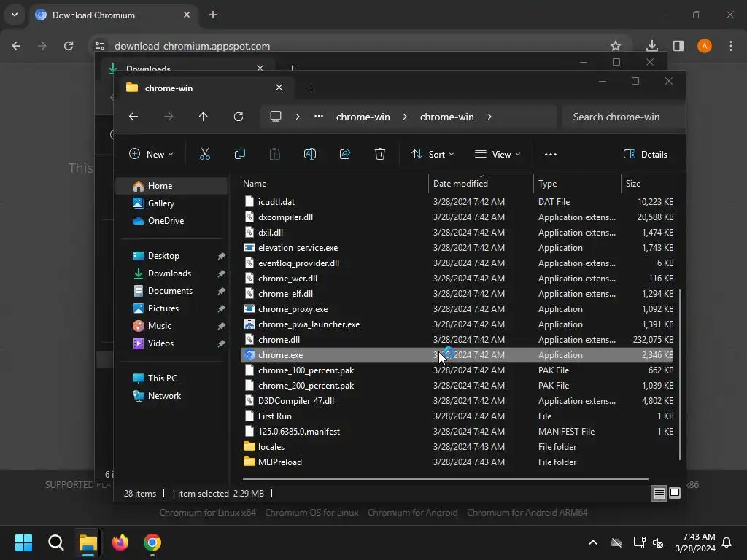The width and height of the screenshot is (747, 560).
Task: Refresh the chrome-win folder view
Action: (x=239, y=117)
